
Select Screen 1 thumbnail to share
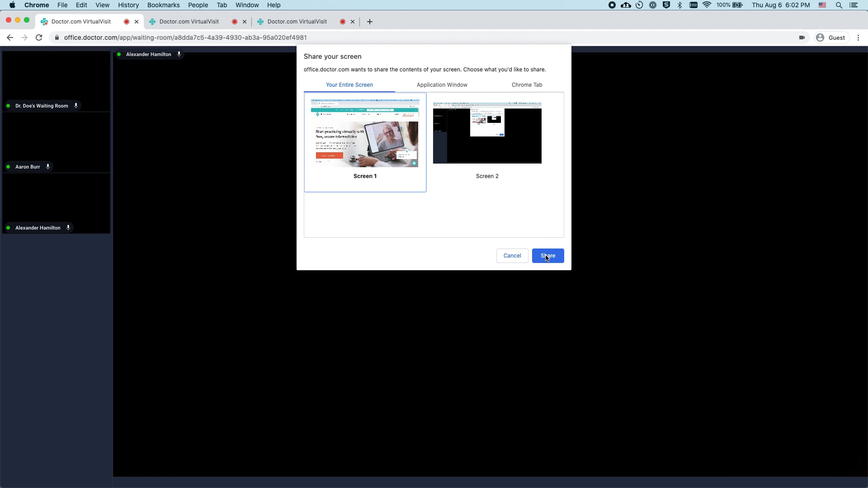(365, 134)
